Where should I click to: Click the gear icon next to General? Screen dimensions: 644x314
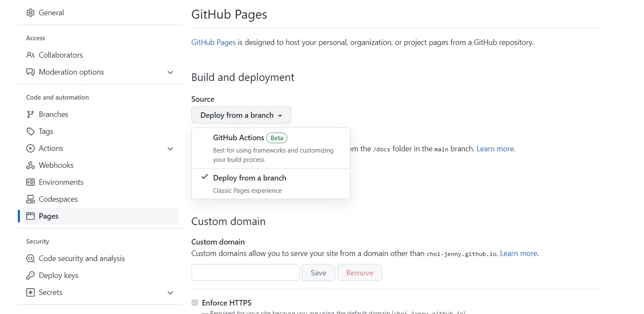[x=30, y=13]
